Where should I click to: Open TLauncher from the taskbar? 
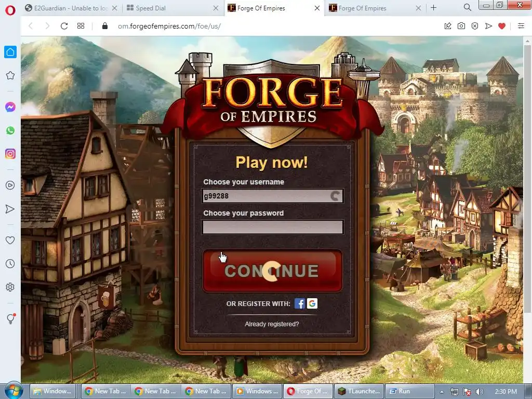point(360,391)
